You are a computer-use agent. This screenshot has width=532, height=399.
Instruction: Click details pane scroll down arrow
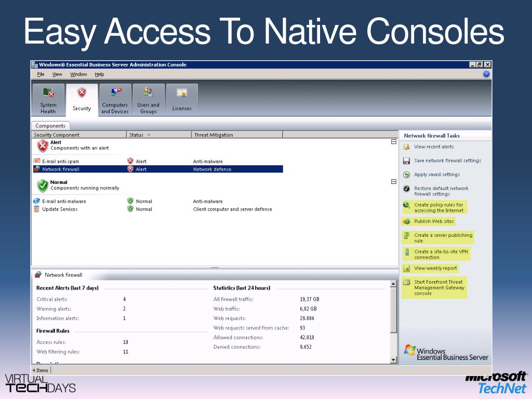pyautogui.click(x=393, y=360)
